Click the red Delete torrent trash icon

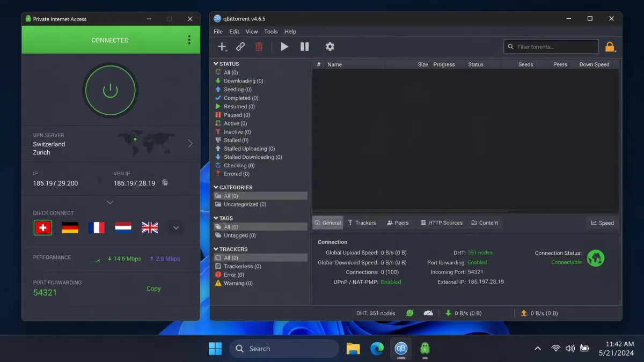[x=259, y=47]
